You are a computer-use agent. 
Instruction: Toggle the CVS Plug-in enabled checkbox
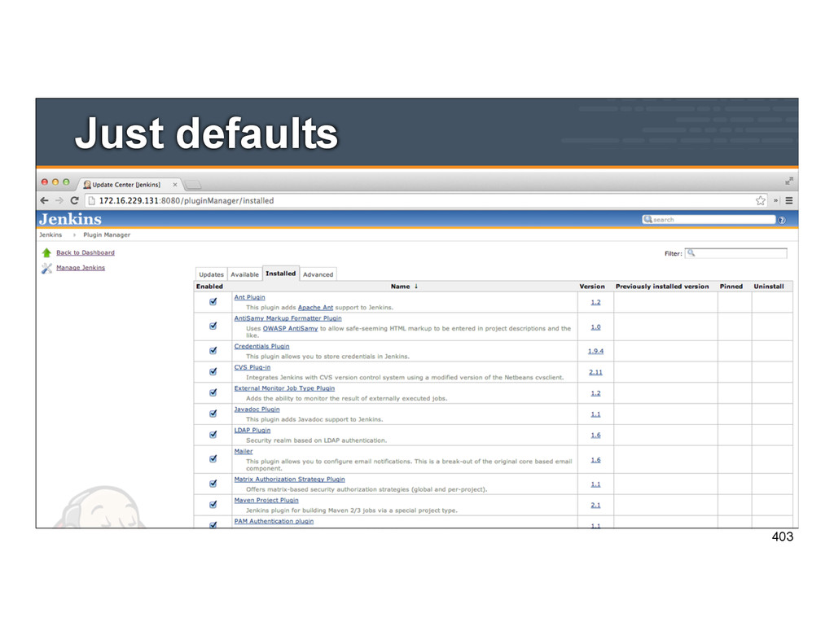click(x=213, y=372)
